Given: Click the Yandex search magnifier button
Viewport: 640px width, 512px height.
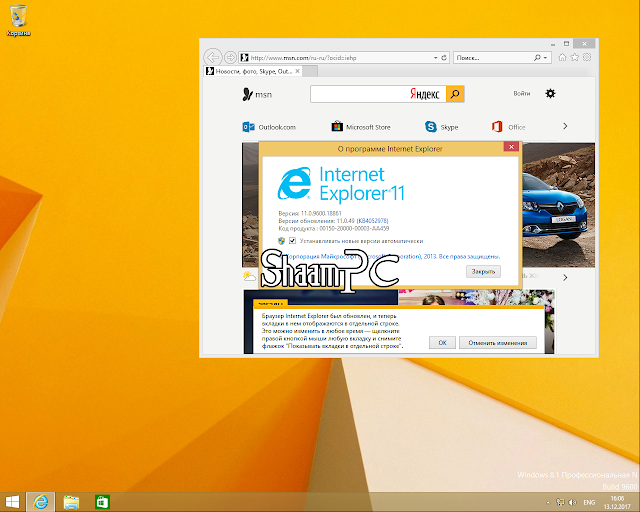Looking at the screenshot, I should [455, 94].
